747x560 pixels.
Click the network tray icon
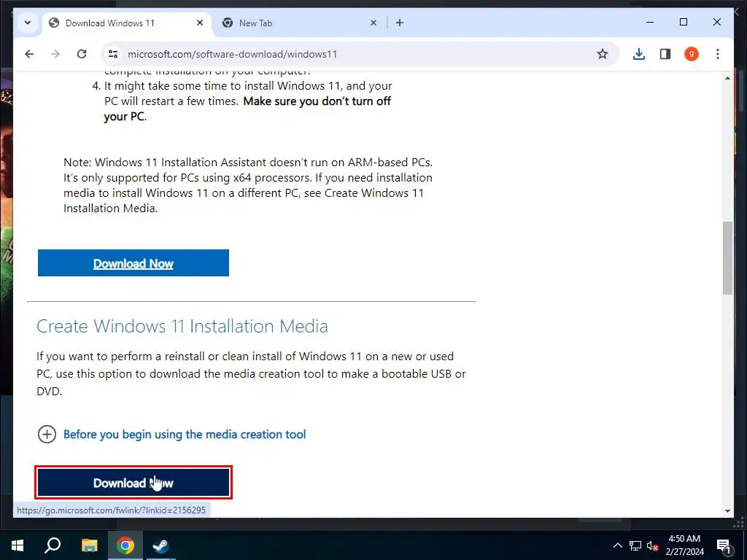635,545
